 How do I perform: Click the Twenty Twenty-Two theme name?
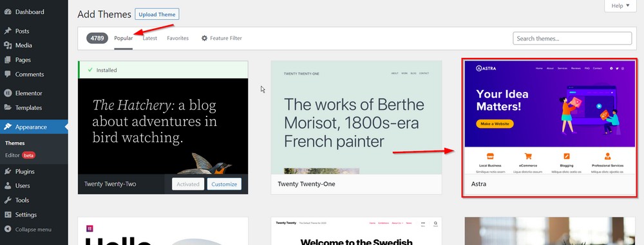click(x=110, y=184)
